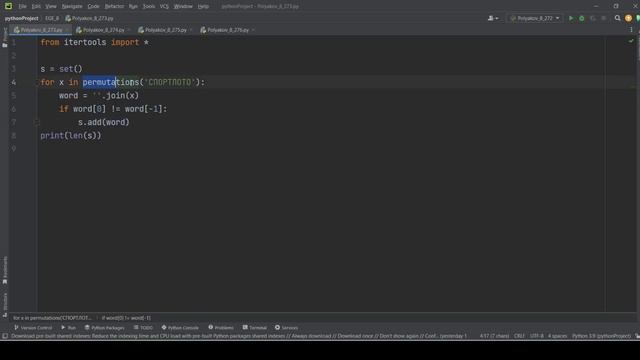Viewport: 640px width, 360px height.
Task: Open the Bookmarks tool window on the left strip
Action: [x=5, y=270]
